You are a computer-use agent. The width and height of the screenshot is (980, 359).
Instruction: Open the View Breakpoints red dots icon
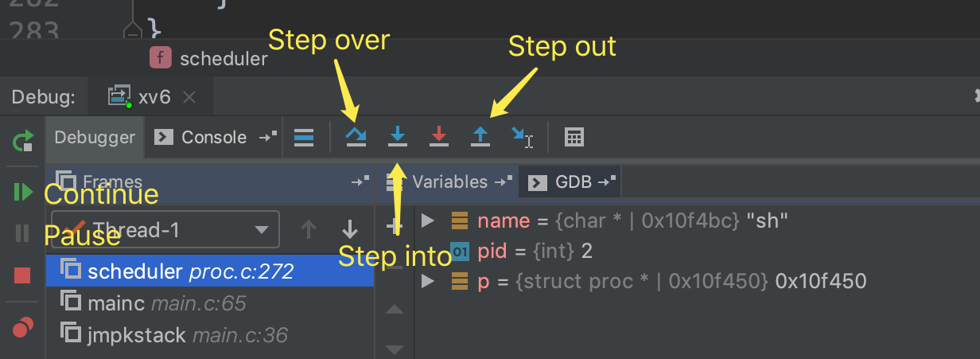click(22, 326)
